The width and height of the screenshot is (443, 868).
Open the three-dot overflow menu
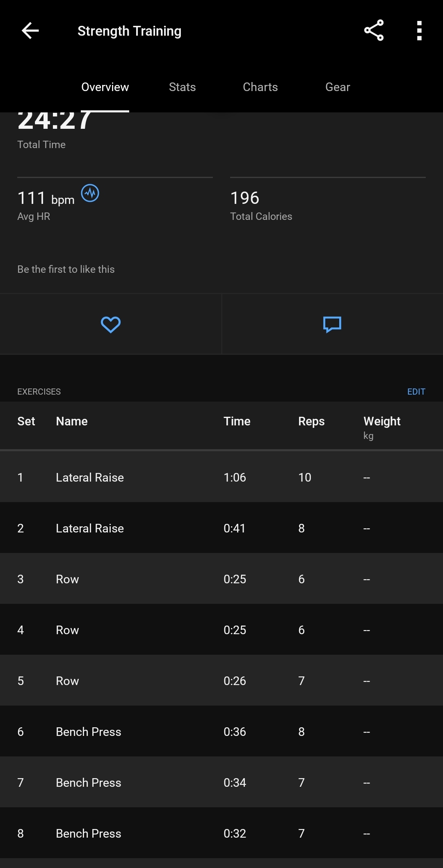coord(419,31)
